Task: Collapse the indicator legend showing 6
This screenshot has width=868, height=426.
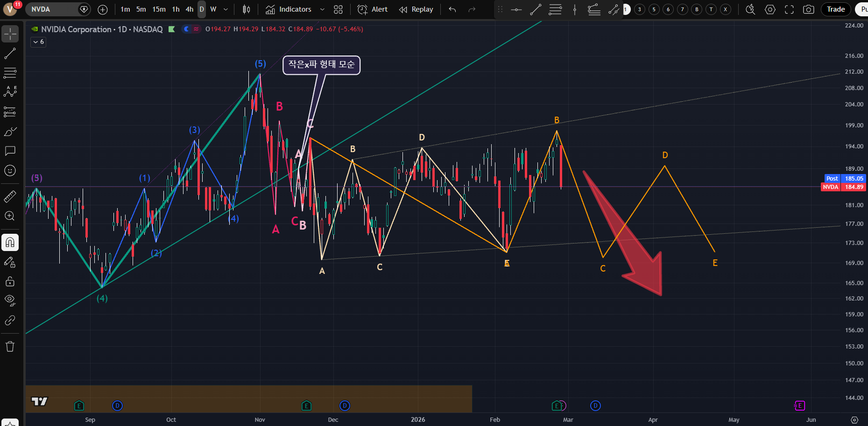Action: pos(38,42)
